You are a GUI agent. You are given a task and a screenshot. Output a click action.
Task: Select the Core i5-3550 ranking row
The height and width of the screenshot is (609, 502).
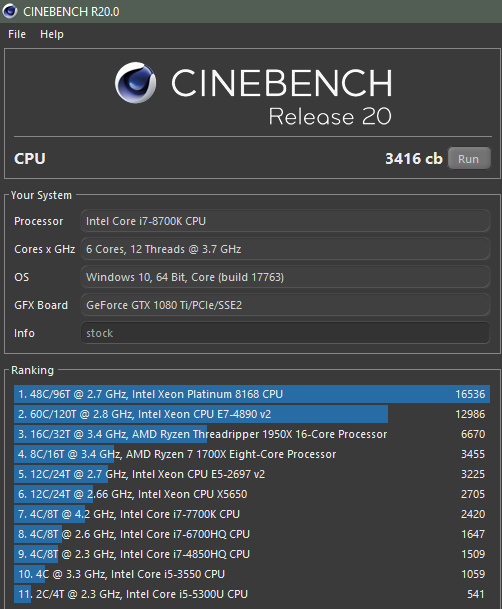click(252, 574)
